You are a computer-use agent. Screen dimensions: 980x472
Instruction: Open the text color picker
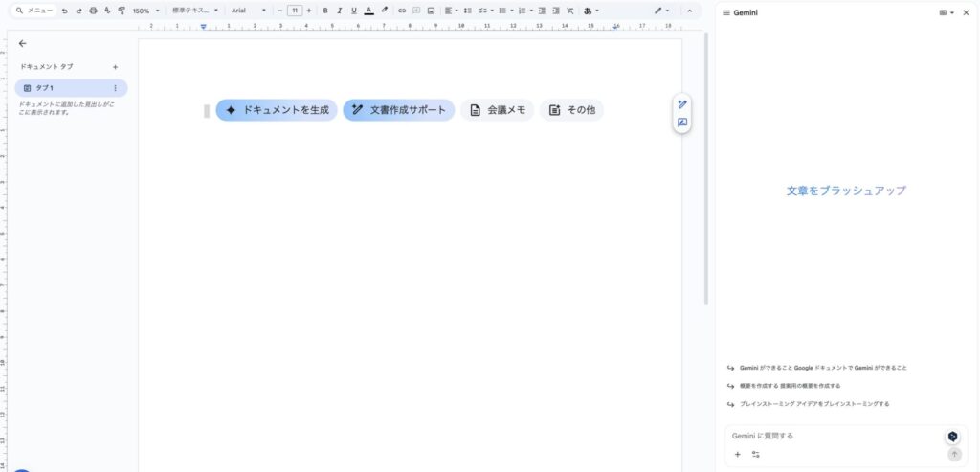368,11
